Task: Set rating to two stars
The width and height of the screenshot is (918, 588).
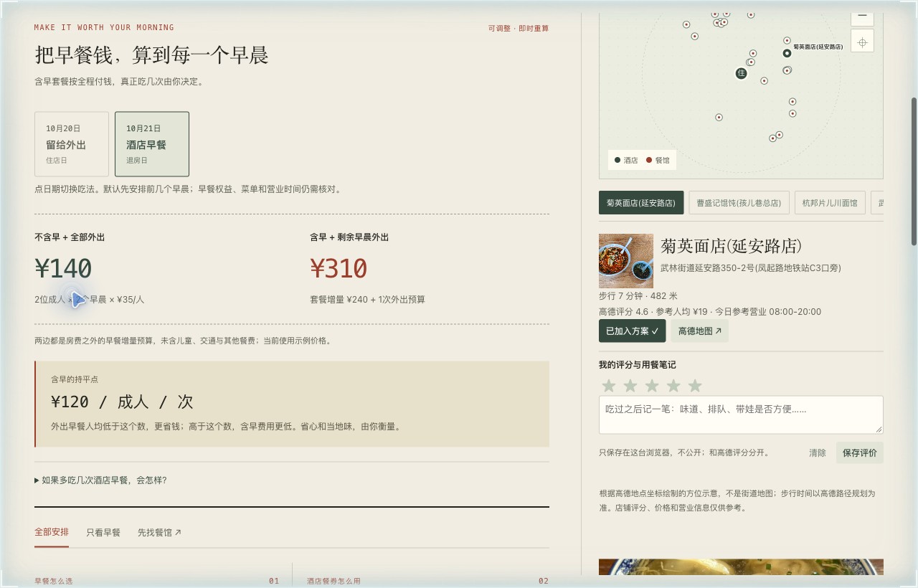Action: (x=630, y=386)
